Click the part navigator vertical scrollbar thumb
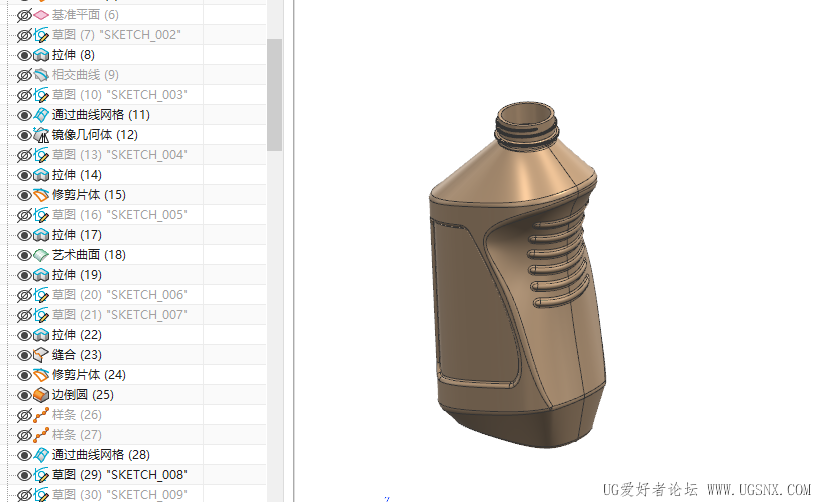This screenshot has width=816, height=502. pos(274,95)
